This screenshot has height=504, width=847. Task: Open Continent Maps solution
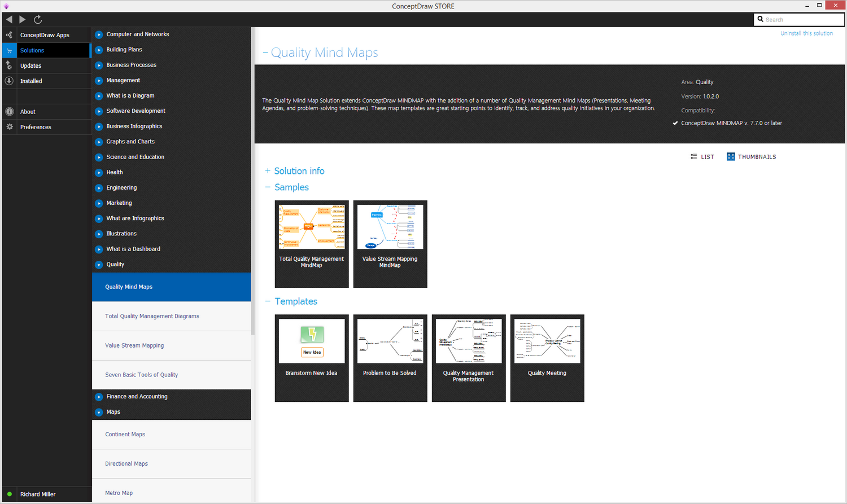click(171, 435)
